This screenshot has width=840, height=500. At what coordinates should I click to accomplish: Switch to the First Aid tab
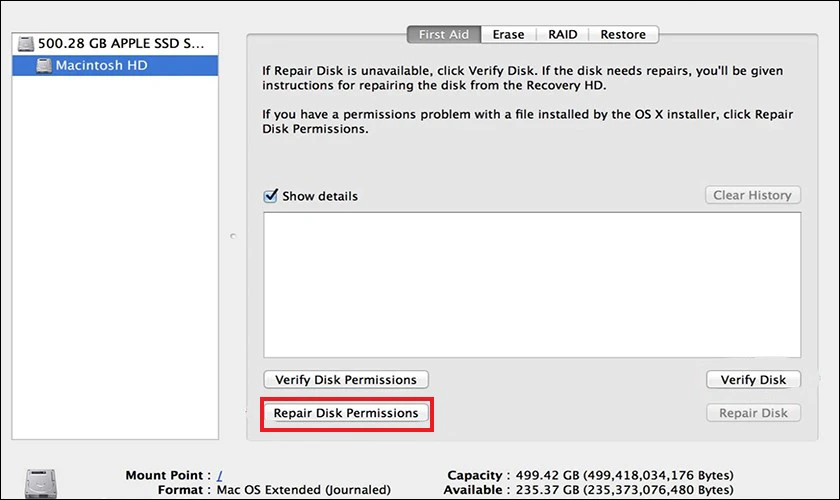coord(444,34)
